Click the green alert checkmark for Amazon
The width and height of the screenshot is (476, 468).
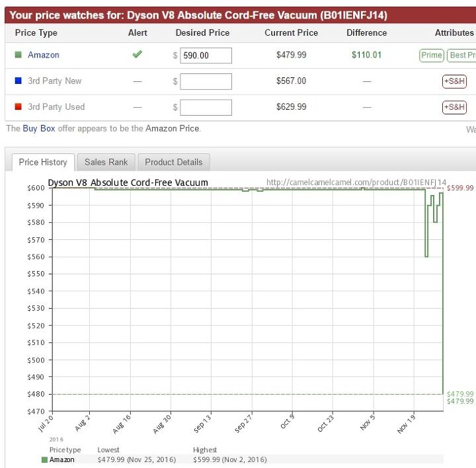(x=138, y=54)
